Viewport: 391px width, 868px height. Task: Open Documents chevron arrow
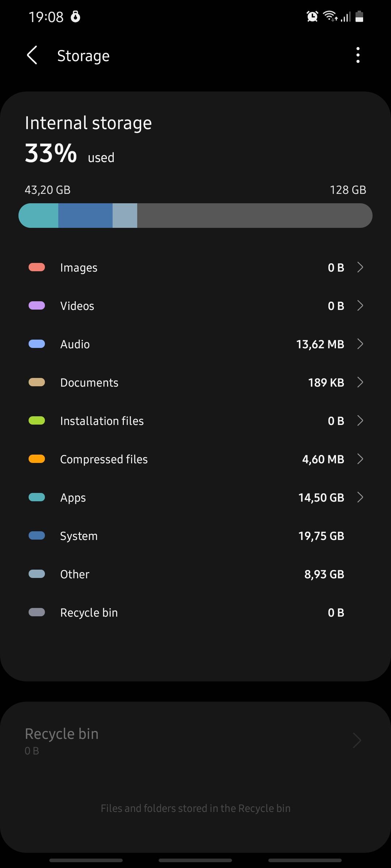(x=360, y=382)
